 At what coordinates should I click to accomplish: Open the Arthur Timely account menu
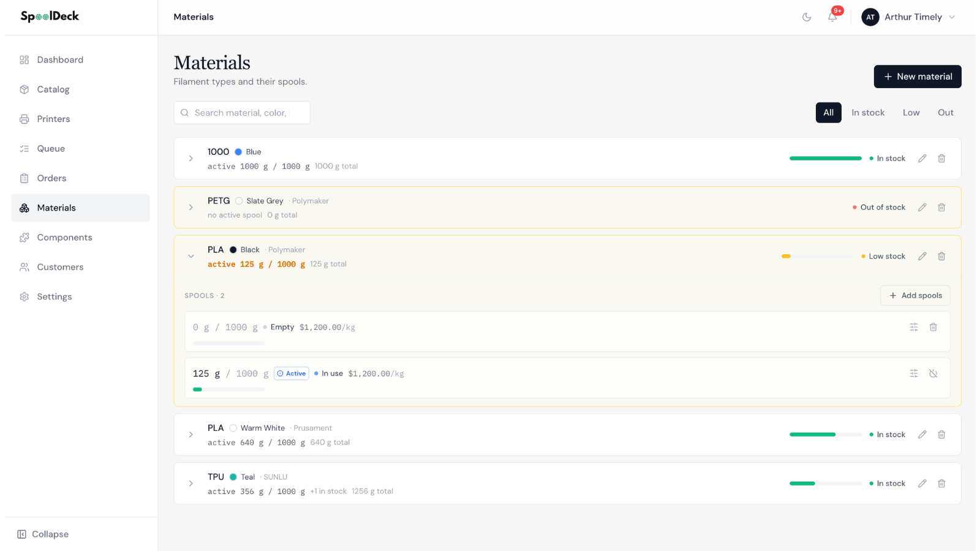click(x=908, y=17)
